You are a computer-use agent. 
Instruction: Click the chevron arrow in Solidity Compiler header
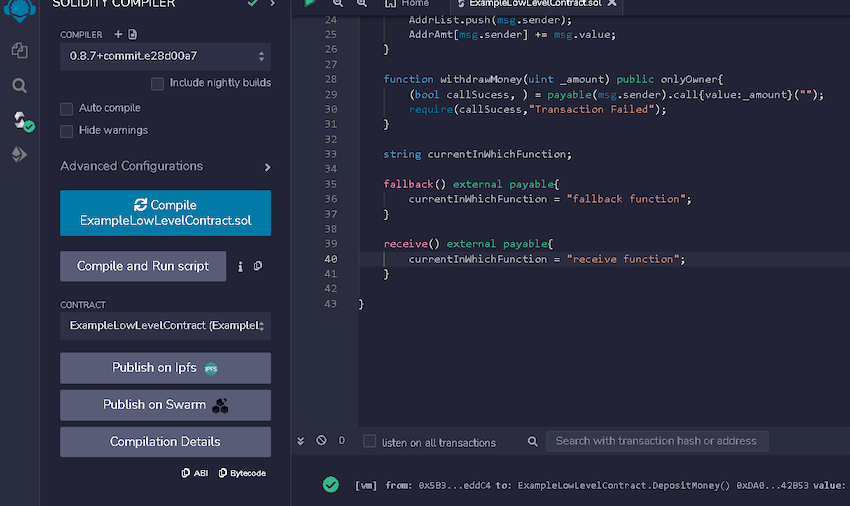pos(272,3)
